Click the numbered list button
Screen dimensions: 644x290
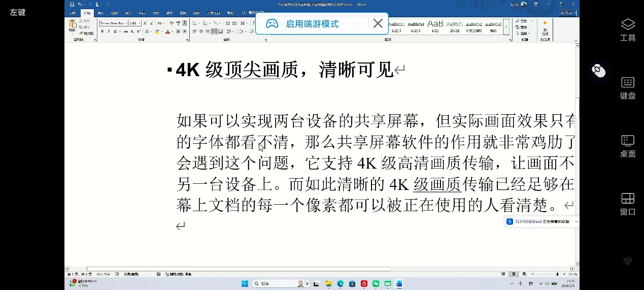pyautogui.click(x=205, y=23)
